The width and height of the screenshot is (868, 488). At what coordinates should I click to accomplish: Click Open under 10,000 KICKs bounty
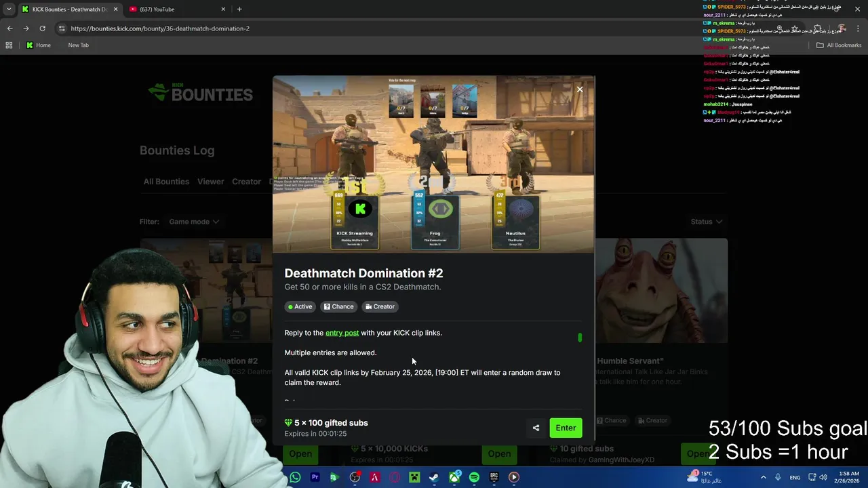(x=499, y=453)
